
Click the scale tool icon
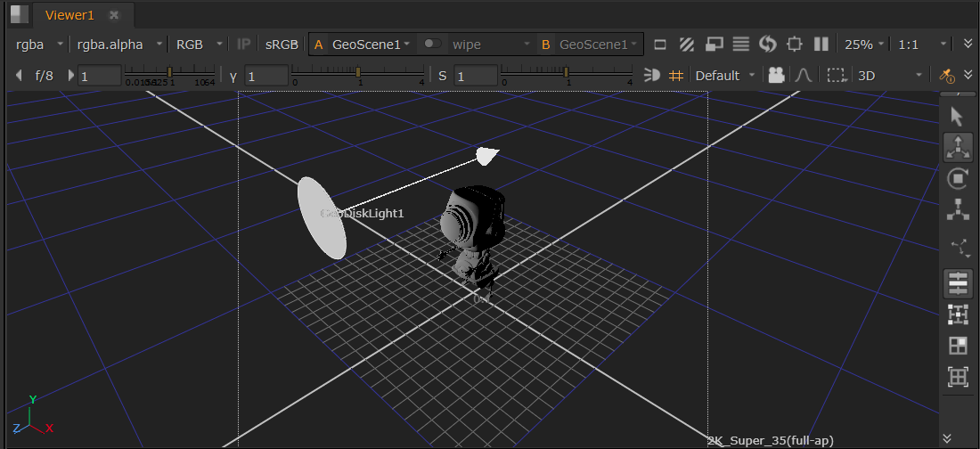(x=958, y=211)
